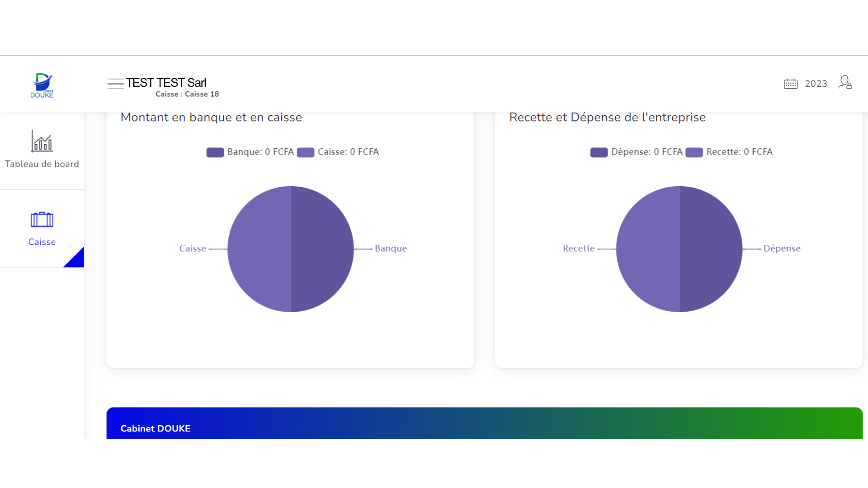This screenshot has height=488, width=868.
Task: Click the Caisse briefcase icon
Action: tap(42, 220)
